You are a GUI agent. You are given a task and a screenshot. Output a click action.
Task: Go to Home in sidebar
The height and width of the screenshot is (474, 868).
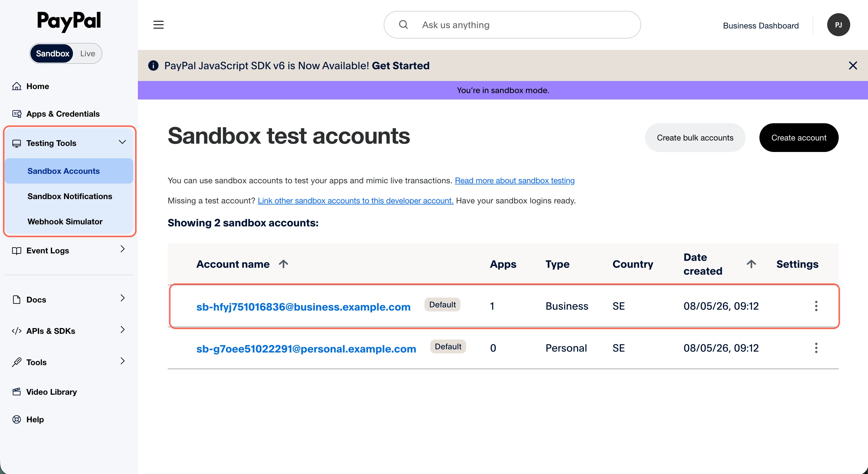click(38, 86)
